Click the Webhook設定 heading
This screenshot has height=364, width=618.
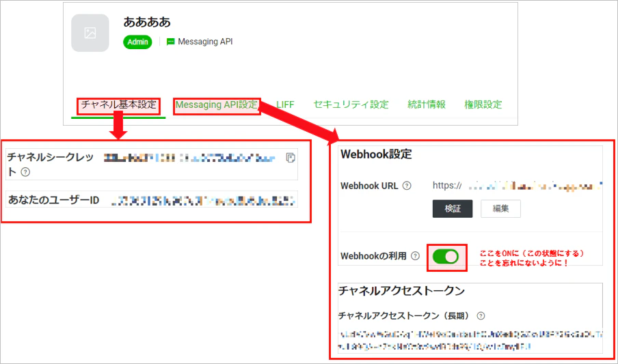[376, 154]
